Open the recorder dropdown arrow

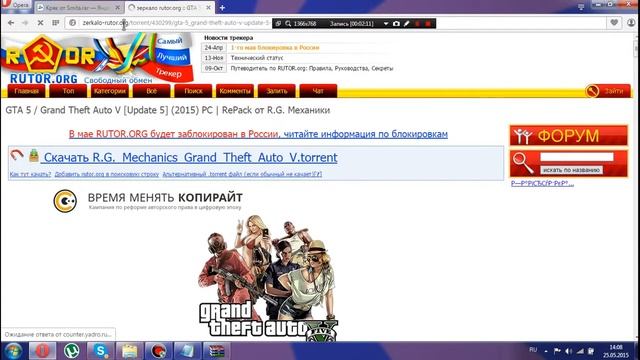[x=386, y=24]
